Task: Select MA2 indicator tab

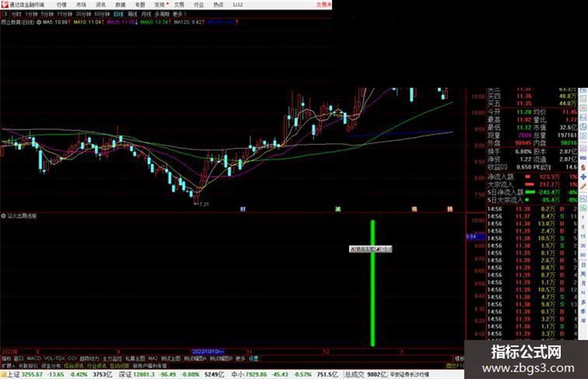Action: [x=152, y=358]
